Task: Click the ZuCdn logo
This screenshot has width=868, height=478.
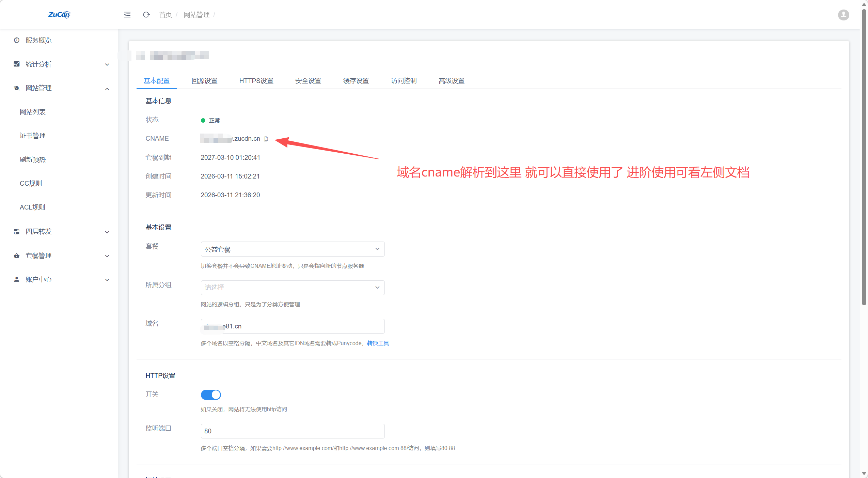Action: click(59, 15)
